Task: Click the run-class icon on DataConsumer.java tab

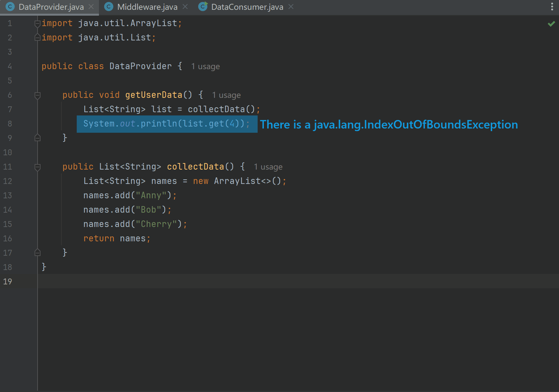Action: (x=203, y=7)
